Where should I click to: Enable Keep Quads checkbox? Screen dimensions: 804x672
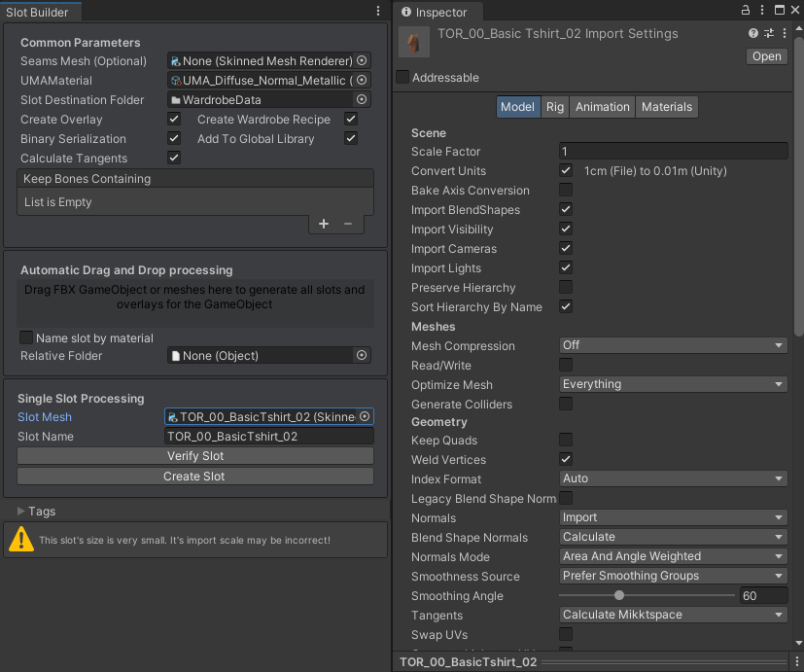click(x=566, y=440)
